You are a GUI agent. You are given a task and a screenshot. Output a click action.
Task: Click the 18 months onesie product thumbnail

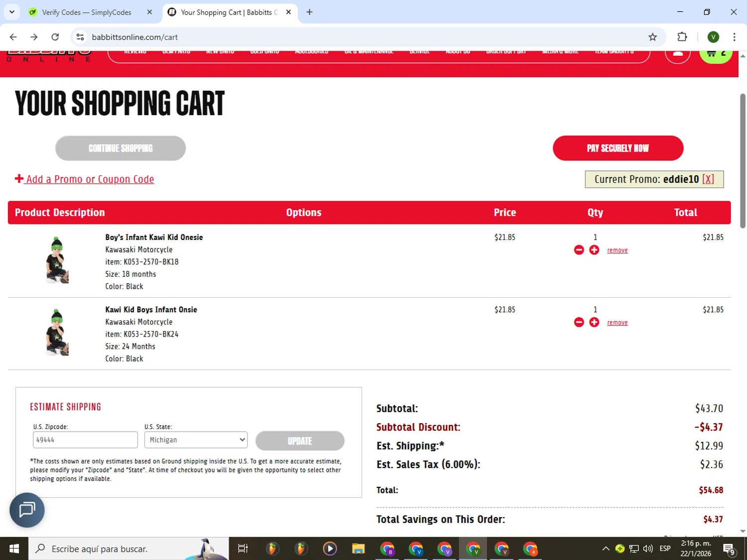(x=57, y=260)
